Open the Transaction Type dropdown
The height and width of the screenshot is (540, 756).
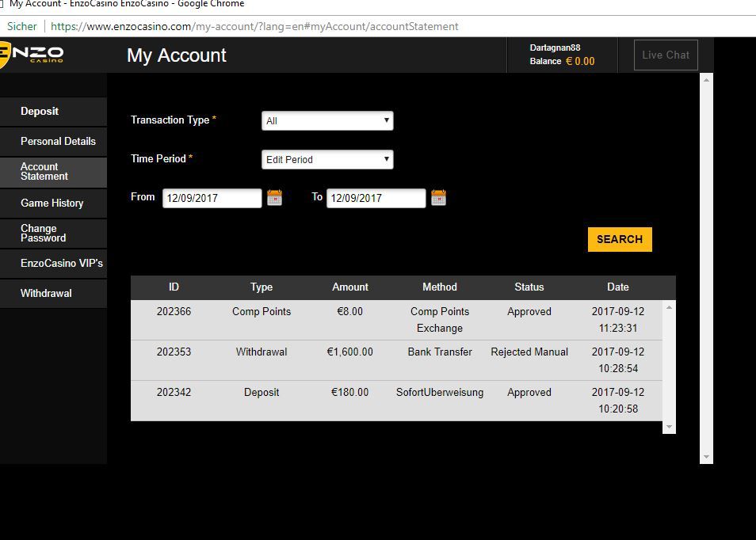[x=327, y=121]
